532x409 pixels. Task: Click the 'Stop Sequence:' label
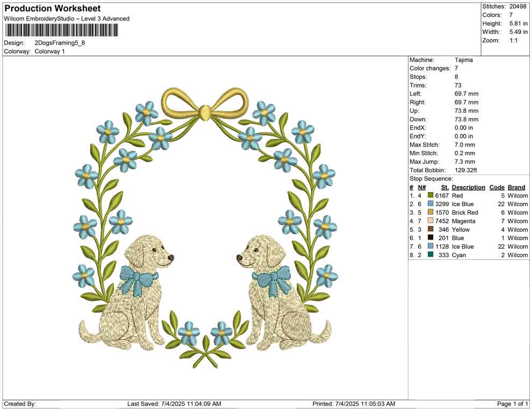coord(431,179)
